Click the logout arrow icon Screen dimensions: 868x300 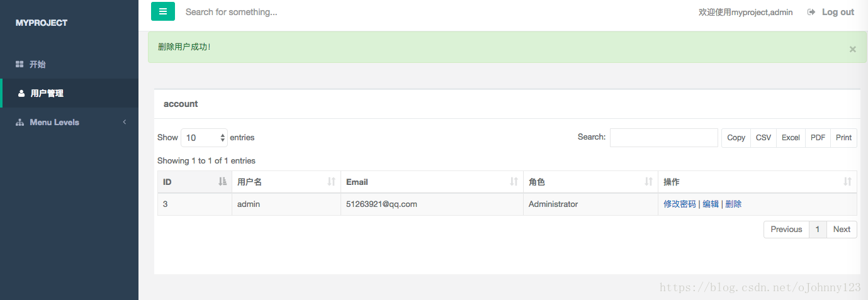[x=811, y=12]
